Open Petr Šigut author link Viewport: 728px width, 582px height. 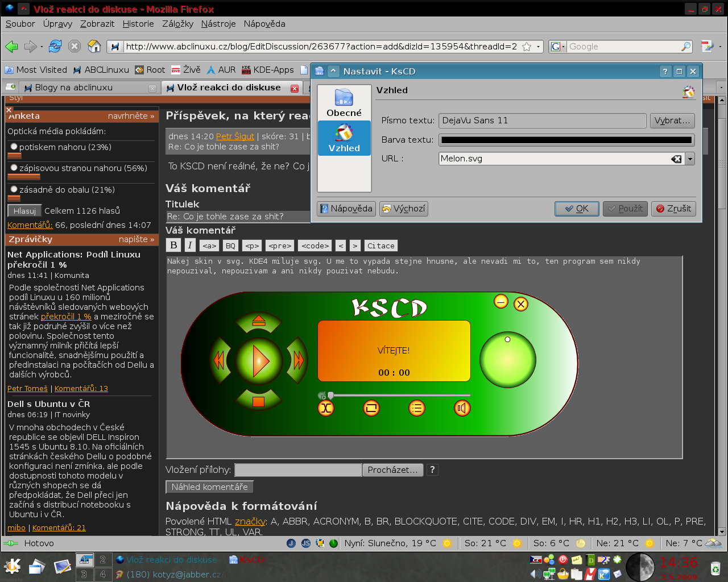click(x=235, y=136)
